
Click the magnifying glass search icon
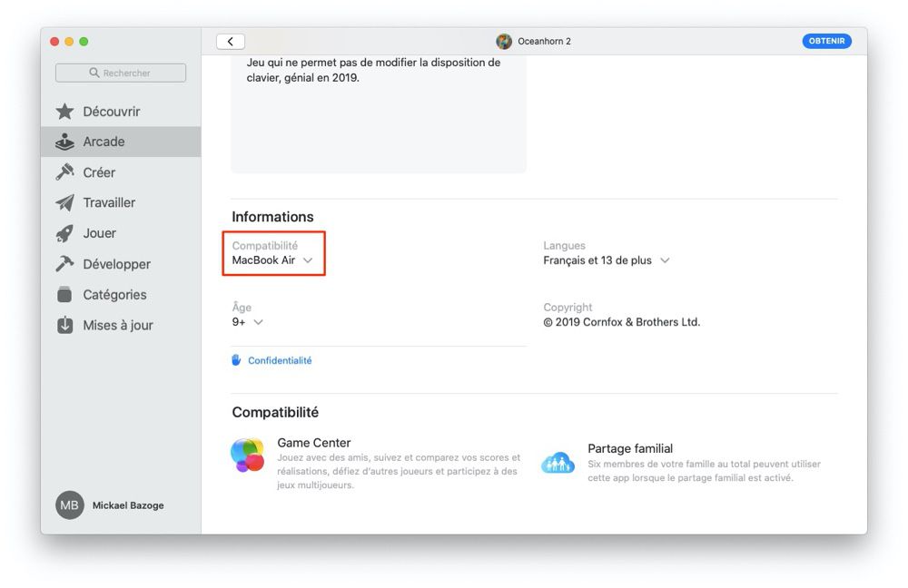[x=94, y=73]
